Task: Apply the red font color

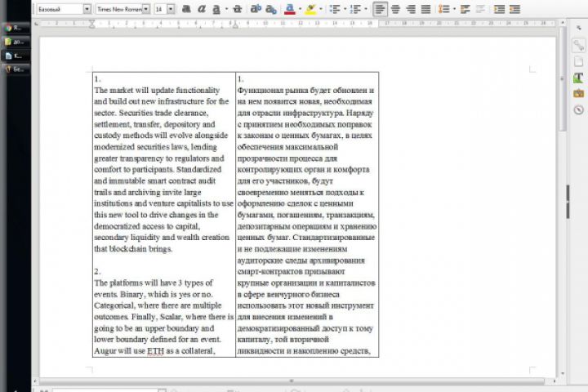Action: (289, 9)
